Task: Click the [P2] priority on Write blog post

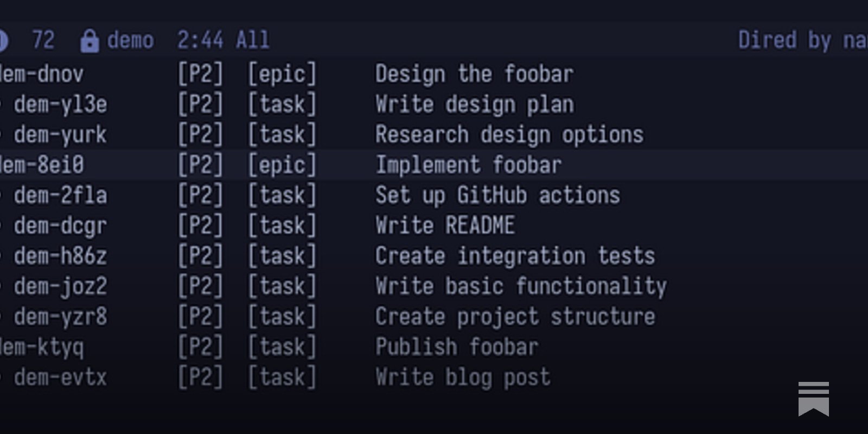Action: [200, 378]
